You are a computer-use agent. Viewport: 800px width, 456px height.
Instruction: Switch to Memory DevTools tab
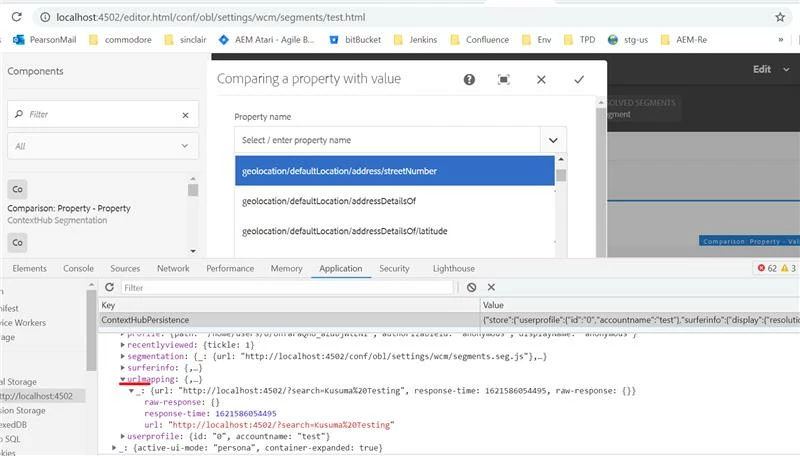pos(286,268)
